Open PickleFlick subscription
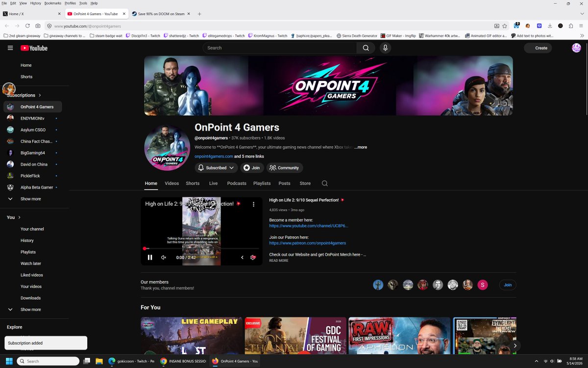Screen dimensions: 588x368 (x=33, y=176)
